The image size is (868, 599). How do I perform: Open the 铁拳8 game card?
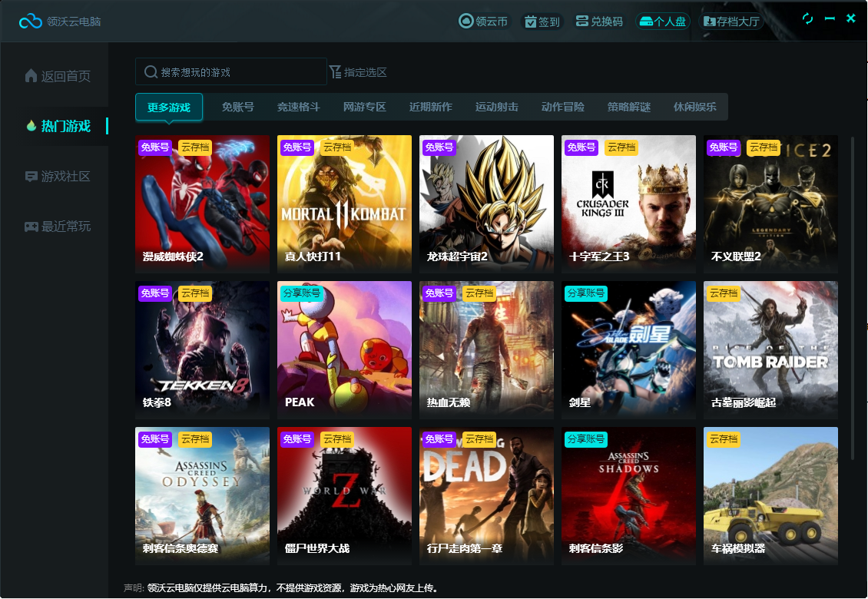click(202, 350)
